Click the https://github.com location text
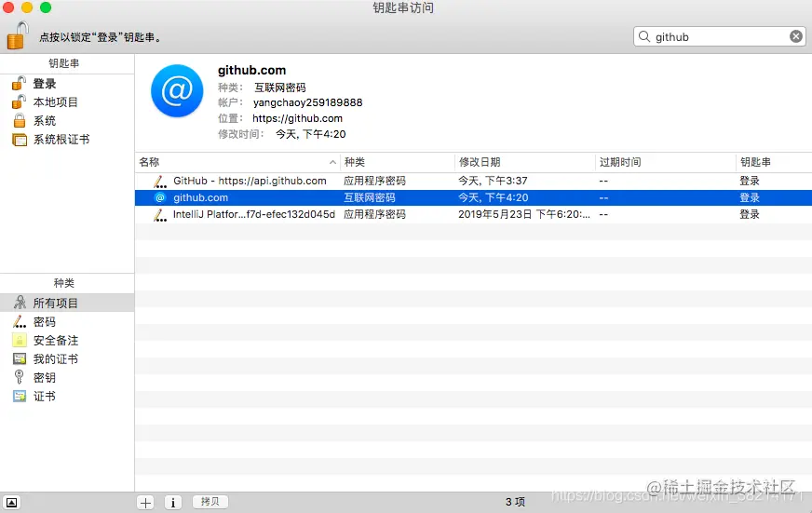Screen dimensions: 812x513 click(x=297, y=118)
